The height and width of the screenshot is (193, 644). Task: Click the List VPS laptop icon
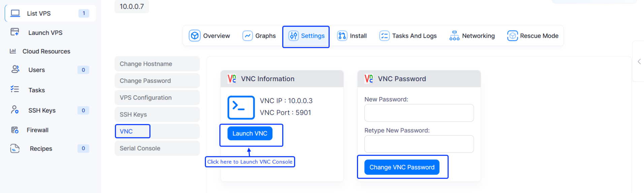point(15,13)
